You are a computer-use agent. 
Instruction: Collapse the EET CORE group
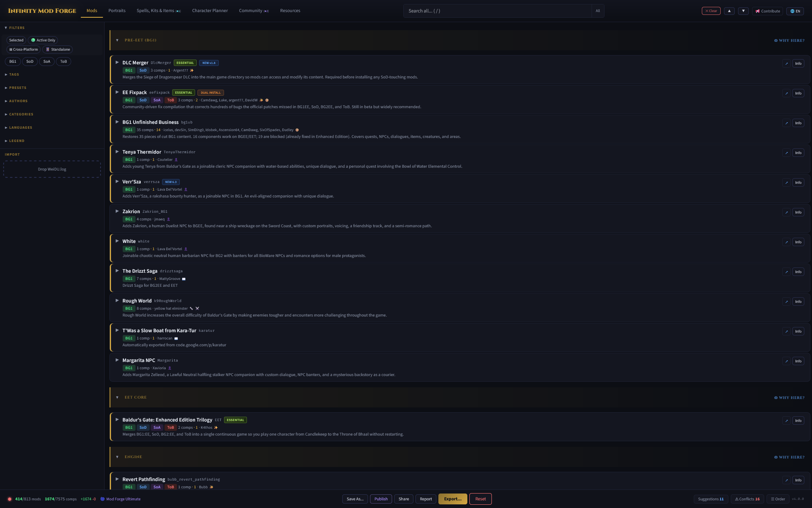[117, 397]
